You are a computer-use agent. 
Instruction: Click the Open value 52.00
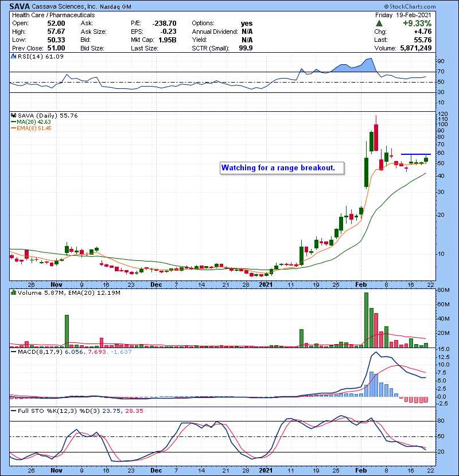pyautogui.click(x=56, y=24)
